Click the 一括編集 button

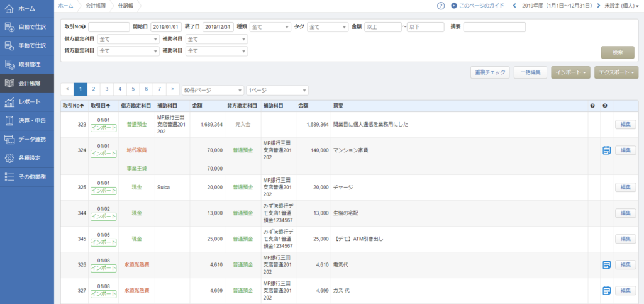pyautogui.click(x=530, y=72)
